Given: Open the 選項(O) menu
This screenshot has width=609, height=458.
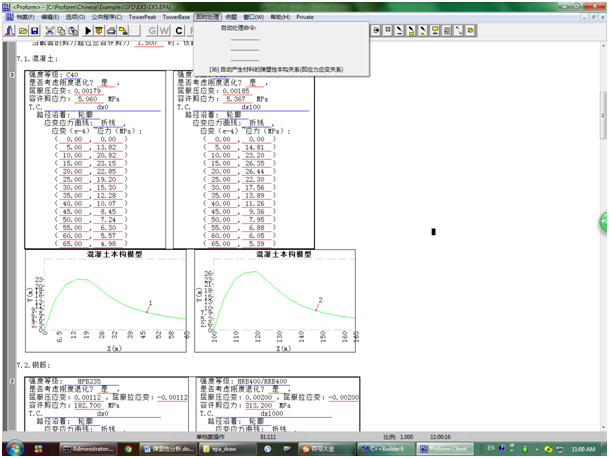Looking at the screenshot, I should 75,17.
